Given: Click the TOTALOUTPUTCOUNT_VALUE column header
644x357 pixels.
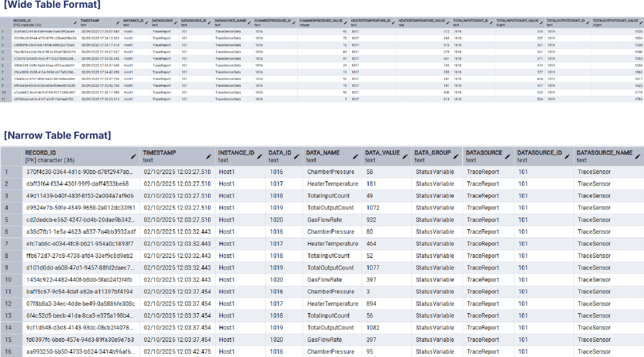Looking at the screenshot, I should coord(615,21).
